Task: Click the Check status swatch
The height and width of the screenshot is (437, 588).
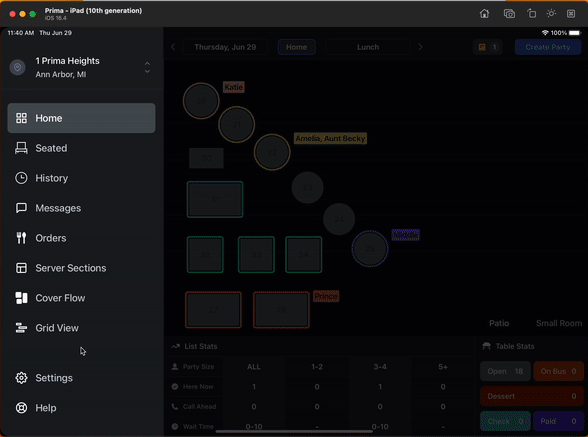Action: (505, 421)
